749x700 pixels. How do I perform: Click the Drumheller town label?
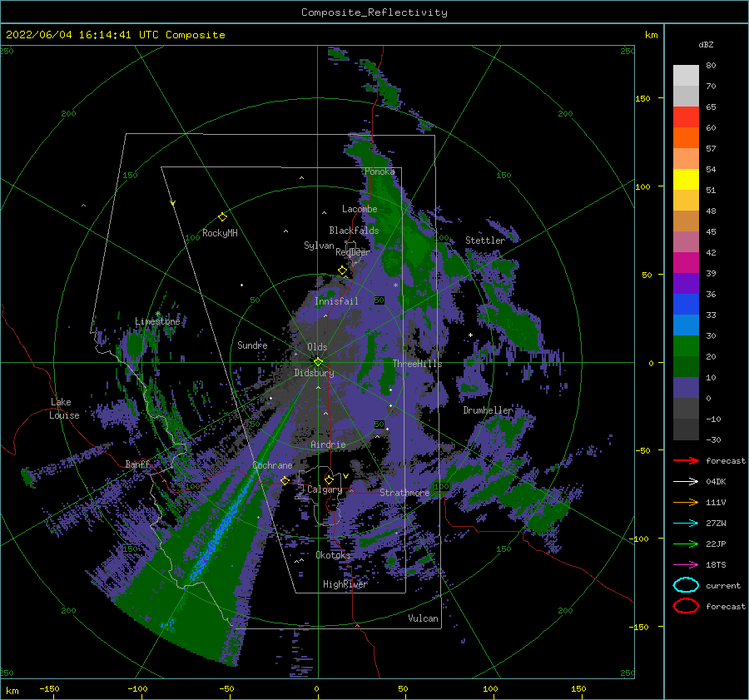488,410
